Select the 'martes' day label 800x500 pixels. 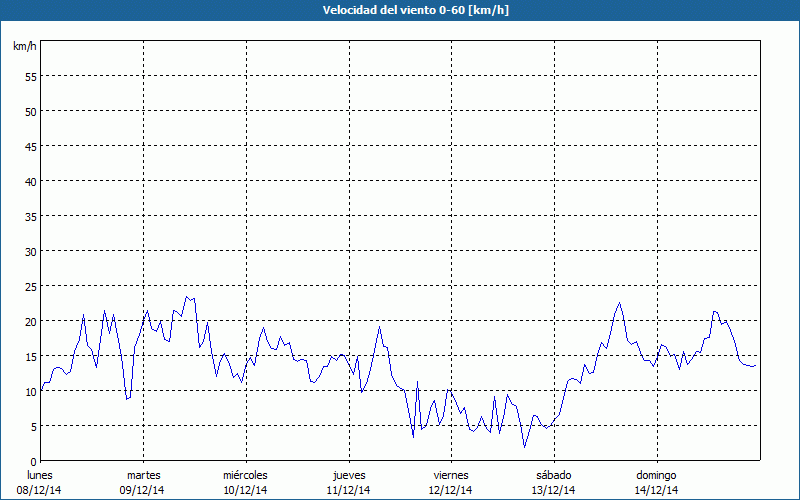point(143,475)
